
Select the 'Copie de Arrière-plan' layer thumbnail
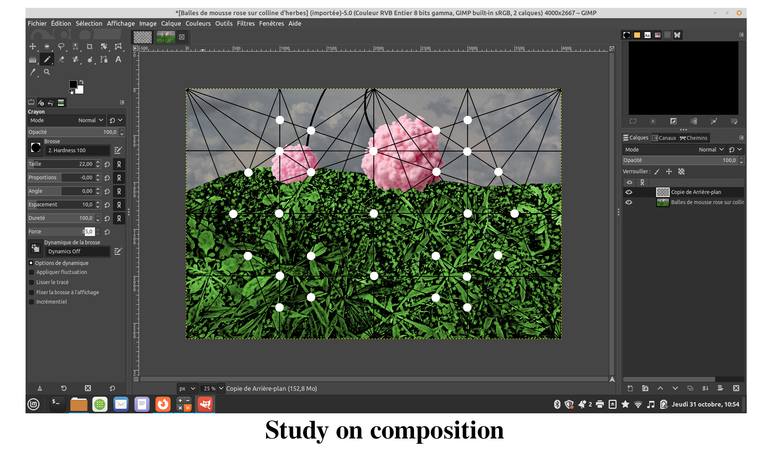663,192
